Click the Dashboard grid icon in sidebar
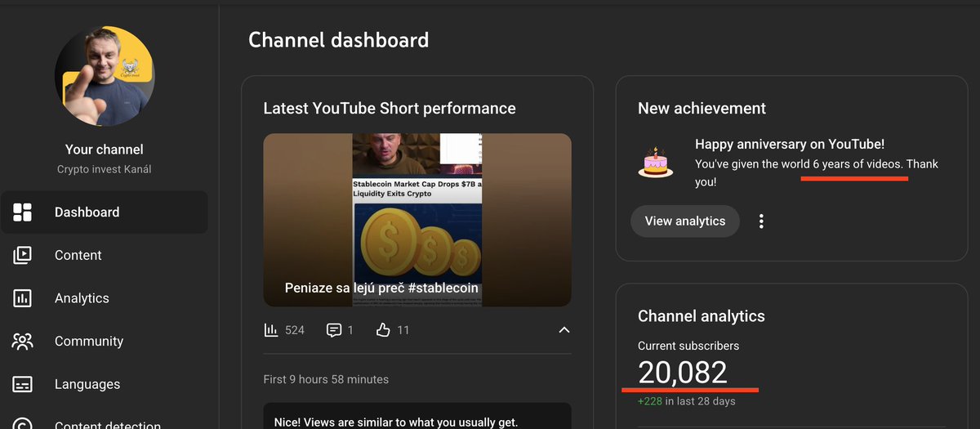Image resolution: width=980 pixels, height=429 pixels. pos(23,212)
